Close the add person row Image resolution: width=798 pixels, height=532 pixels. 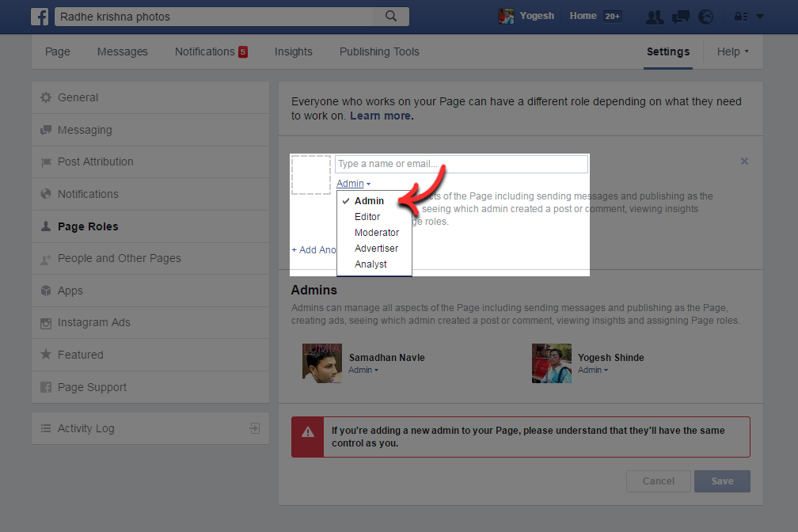[x=744, y=161]
